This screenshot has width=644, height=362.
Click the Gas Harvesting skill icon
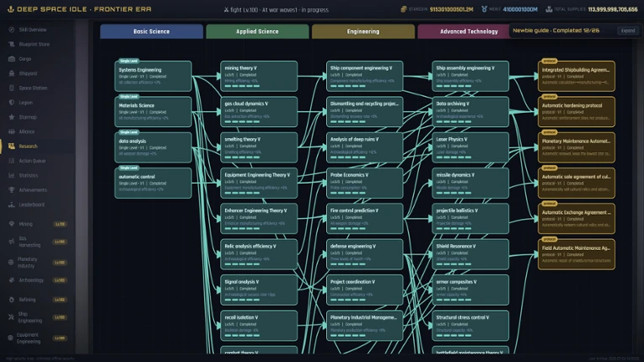tap(12, 242)
